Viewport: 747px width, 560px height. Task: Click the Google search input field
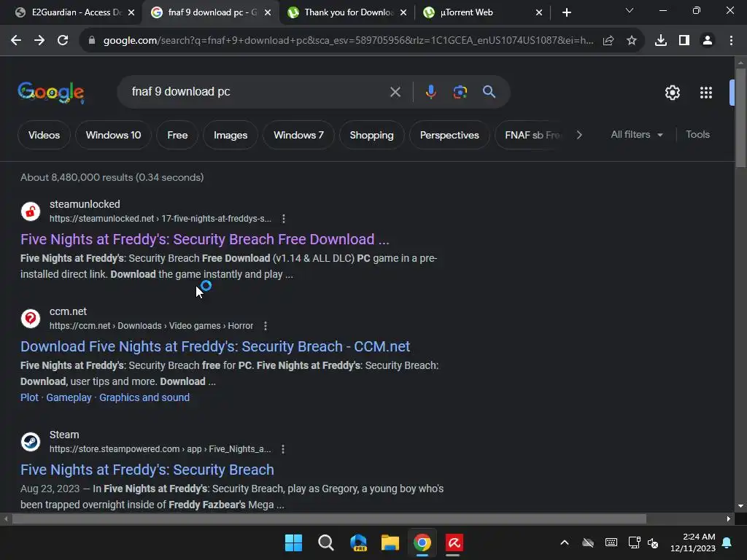(x=258, y=92)
